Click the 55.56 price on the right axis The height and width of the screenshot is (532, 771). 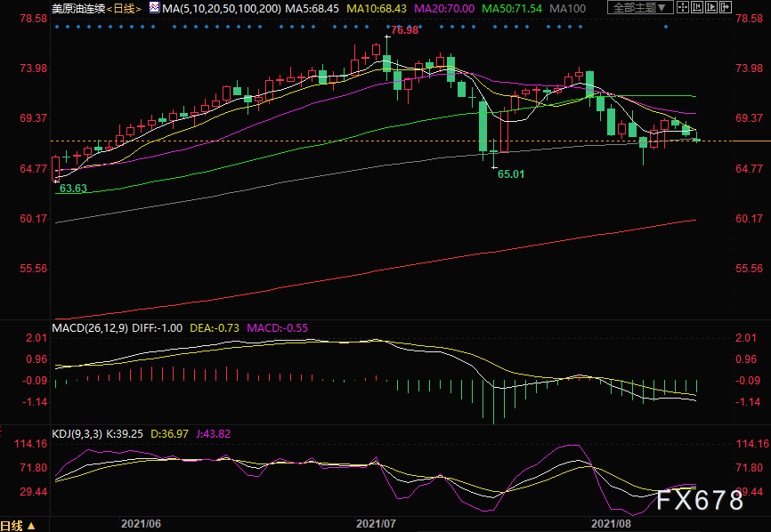[x=749, y=269]
